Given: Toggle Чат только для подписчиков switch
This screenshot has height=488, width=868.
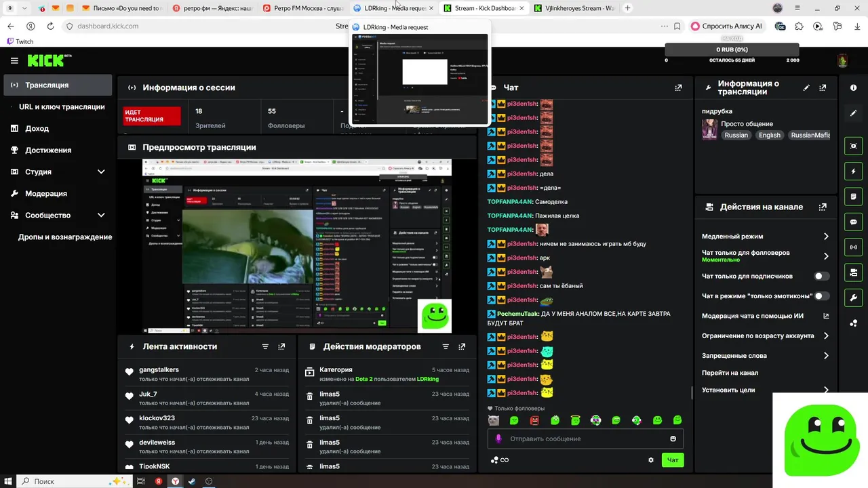Looking at the screenshot, I should point(821,277).
